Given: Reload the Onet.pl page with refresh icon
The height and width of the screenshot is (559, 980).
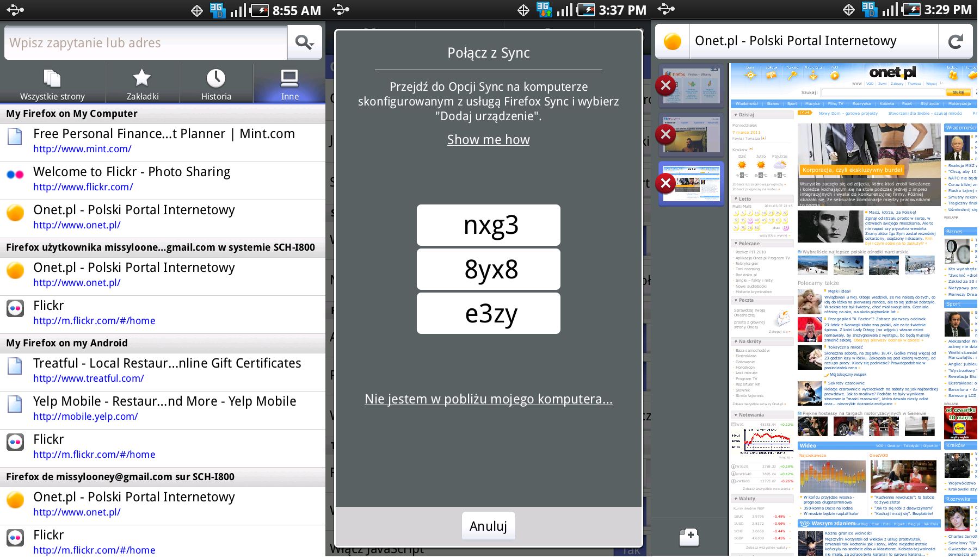Looking at the screenshot, I should point(956,41).
